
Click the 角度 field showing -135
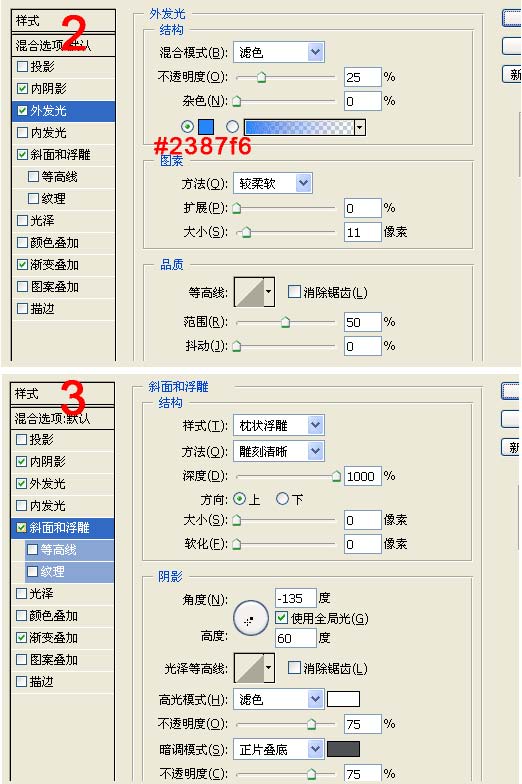pos(296,598)
